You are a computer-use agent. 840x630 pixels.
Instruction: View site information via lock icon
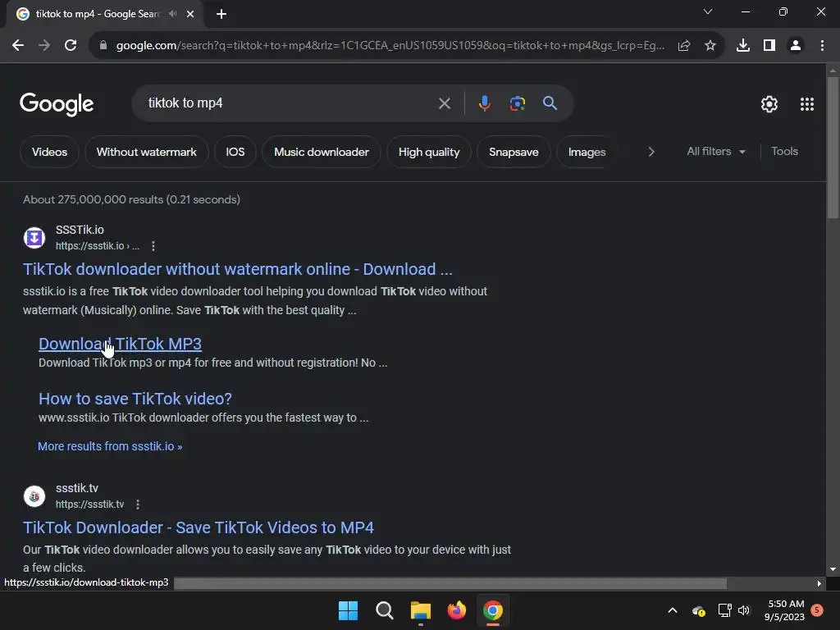(x=103, y=46)
